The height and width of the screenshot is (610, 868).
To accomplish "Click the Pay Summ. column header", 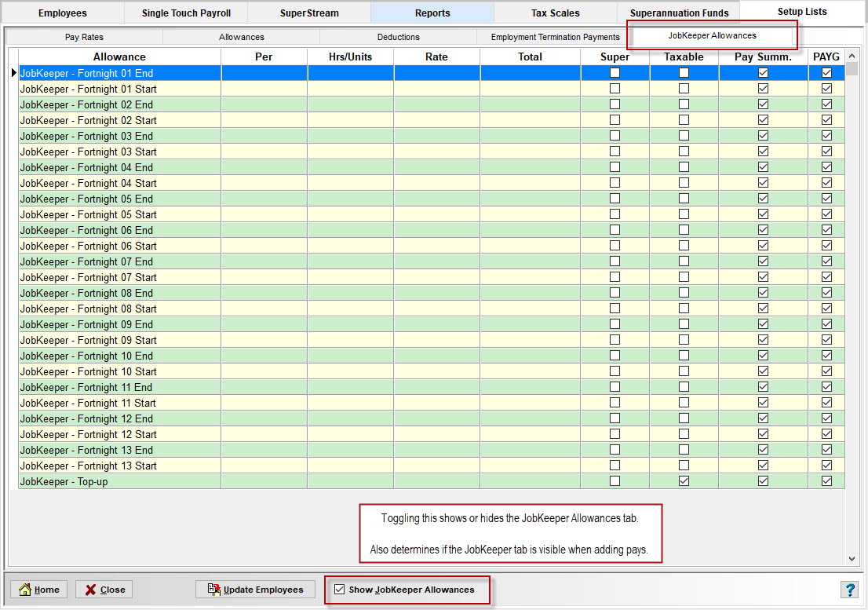I will (x=764, y=57).
